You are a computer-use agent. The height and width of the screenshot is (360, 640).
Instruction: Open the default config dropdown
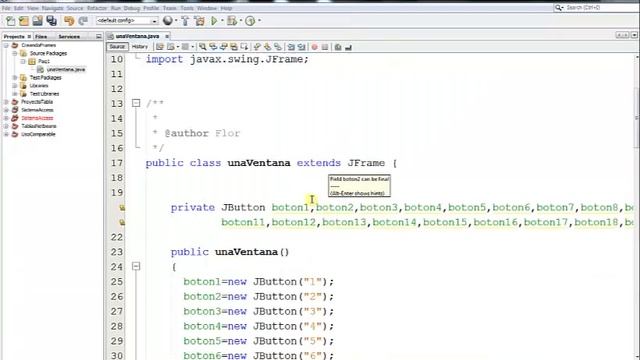(x=155, y=21)
